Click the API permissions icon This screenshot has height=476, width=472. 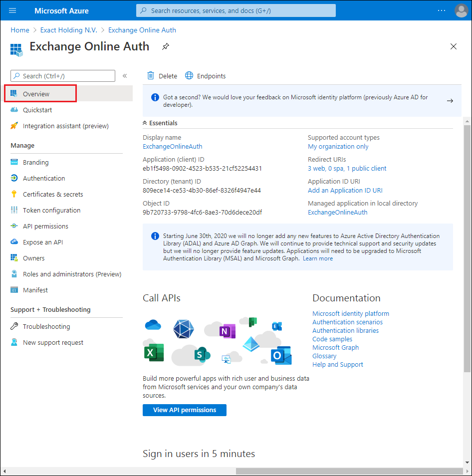point(14,226)
